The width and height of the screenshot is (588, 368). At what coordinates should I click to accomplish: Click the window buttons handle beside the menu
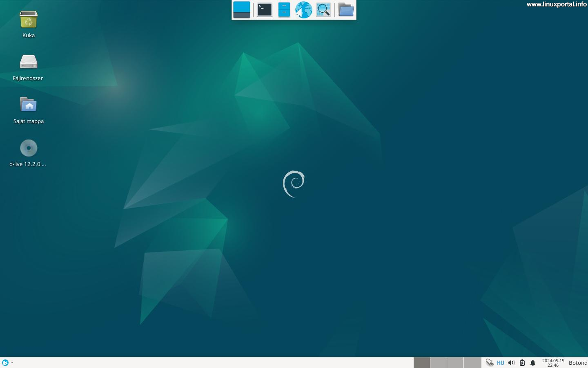(x=12, y=363)
